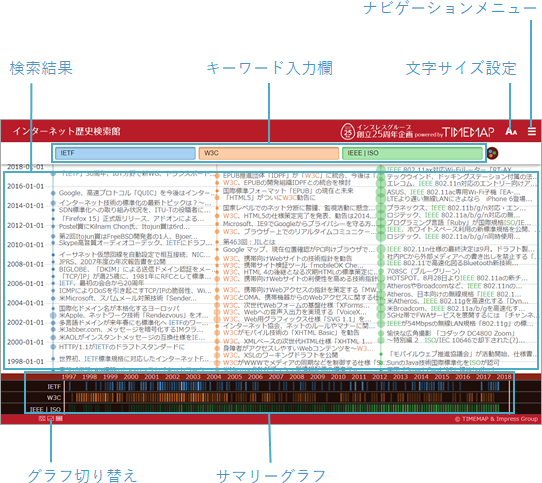Viewport: 542px width, 483px height.
Task: Open result HOTSPOT、8月28日よりIEEE 802.11a
Action: (457, 278)
